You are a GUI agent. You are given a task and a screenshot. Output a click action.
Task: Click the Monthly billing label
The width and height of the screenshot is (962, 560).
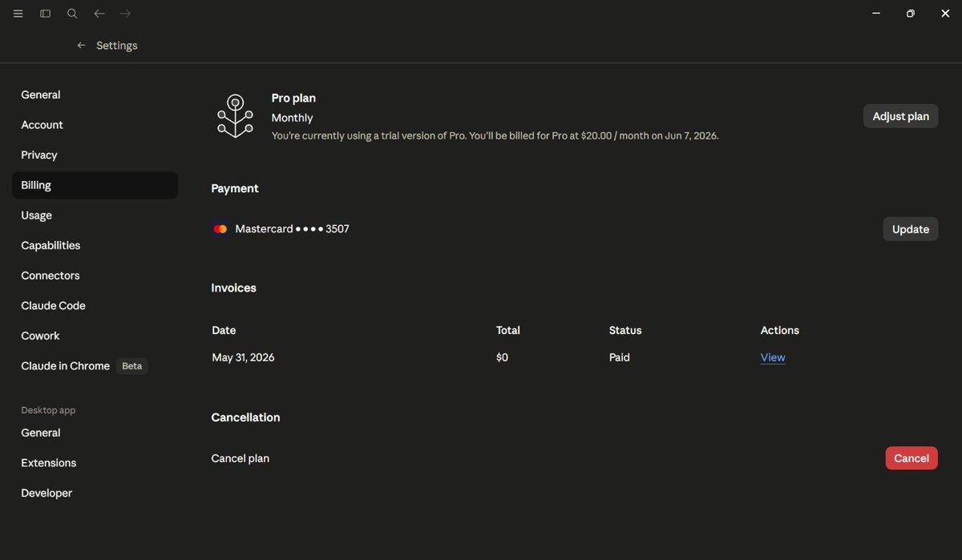coord(292,118)
